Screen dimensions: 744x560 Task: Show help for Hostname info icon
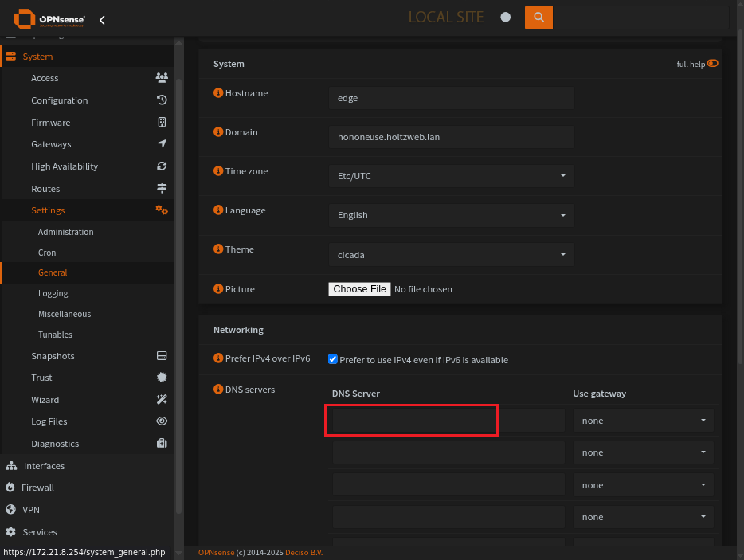(218, 93)
